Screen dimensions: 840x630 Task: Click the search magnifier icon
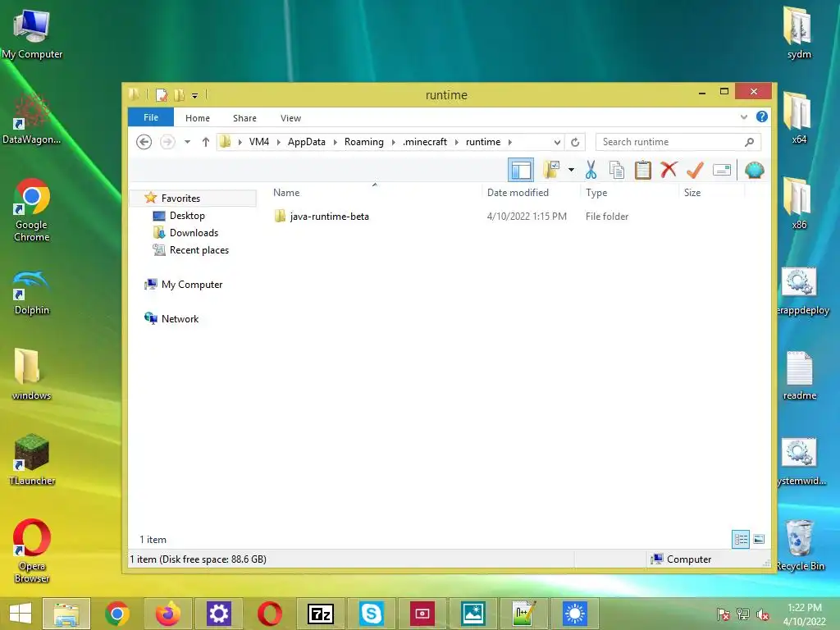(750, 142)
